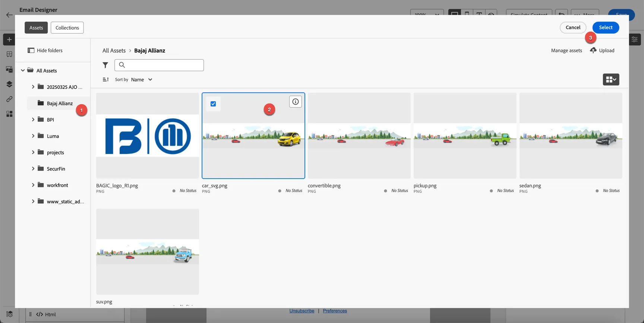Viewport: 644px width, 323px height.
Task: Click the asset search field
Action: 159,65
